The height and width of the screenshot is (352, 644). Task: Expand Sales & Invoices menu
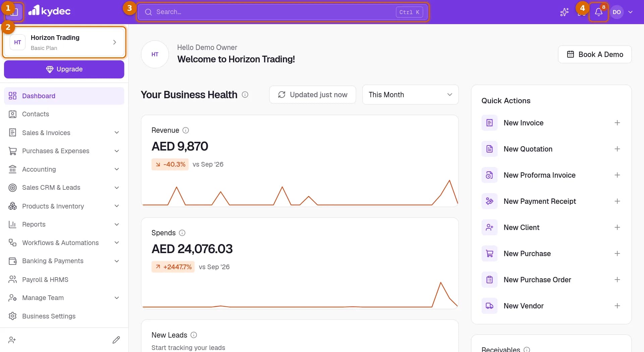pyautogui.click(x=64, y=133)
